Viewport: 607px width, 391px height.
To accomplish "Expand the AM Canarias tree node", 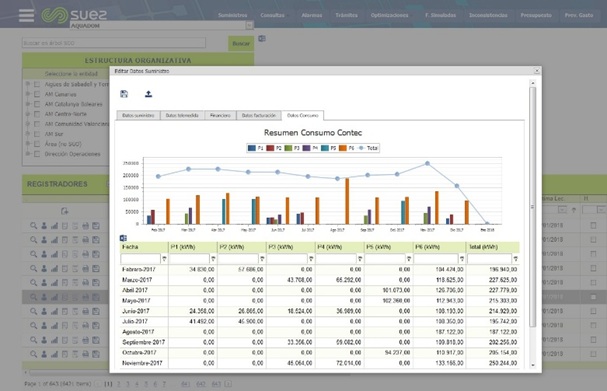I will [28, 94].
